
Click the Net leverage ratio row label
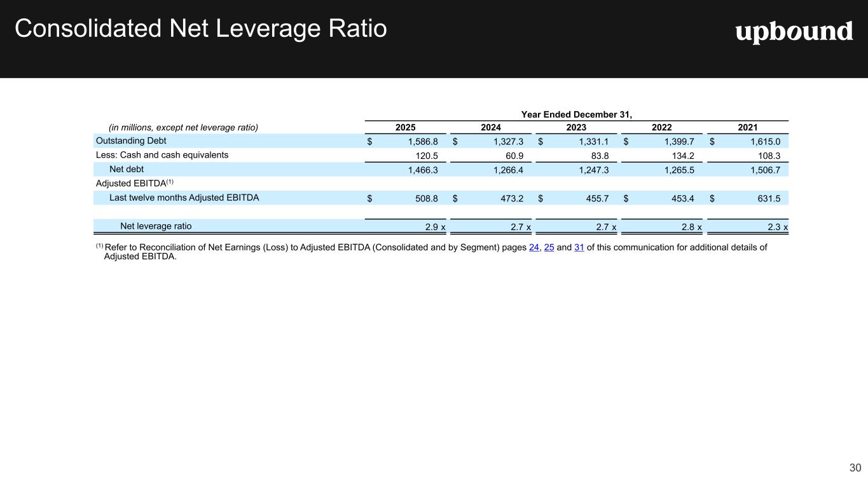click(x=156, y=226)
